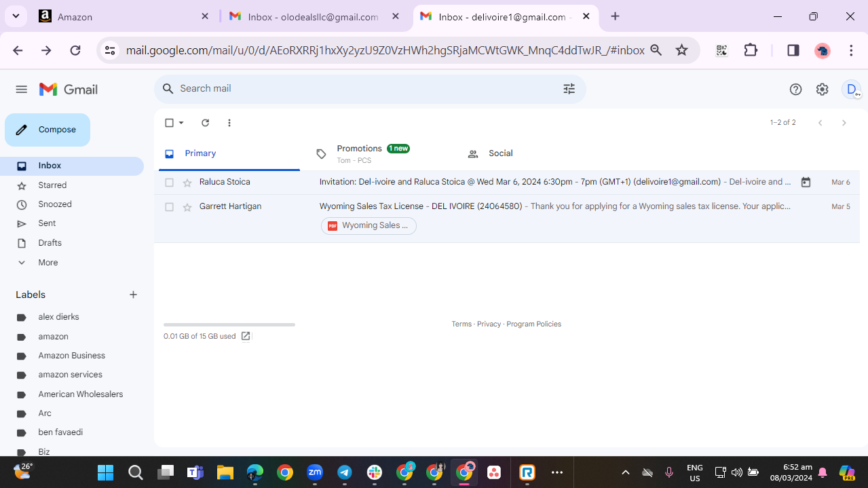This screenshot has height=488, width=868.
Task: Go back in browser history
Action: click(18, 50)
